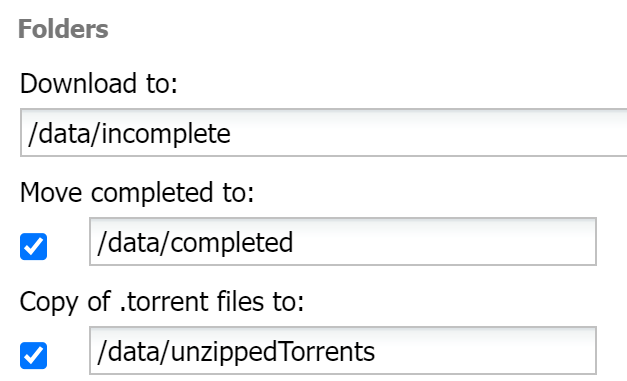Click the word 'unzippedTorrents' in the copy path

273,352
